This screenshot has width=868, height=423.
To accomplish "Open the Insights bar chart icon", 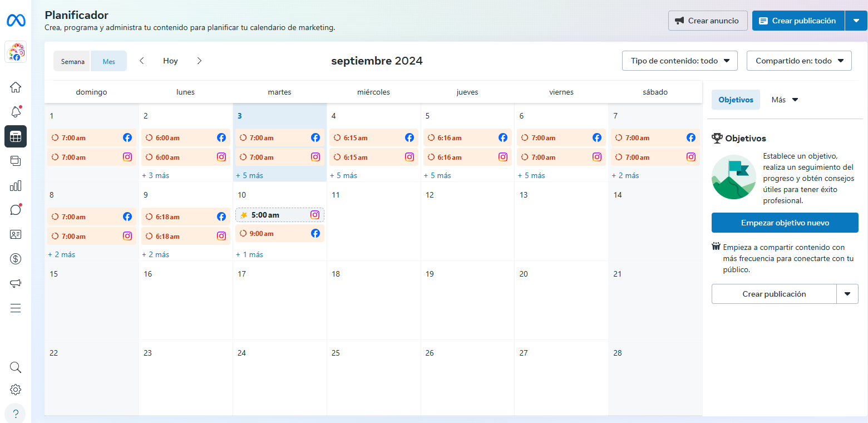I will click(x=16, y=185).
